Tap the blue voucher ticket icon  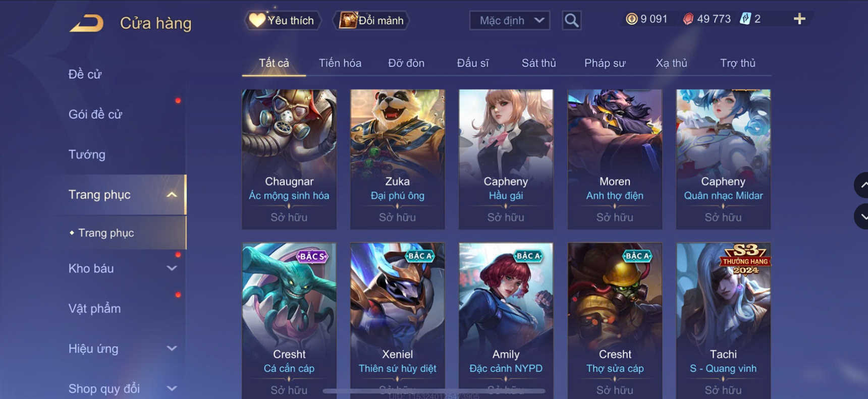745,19
